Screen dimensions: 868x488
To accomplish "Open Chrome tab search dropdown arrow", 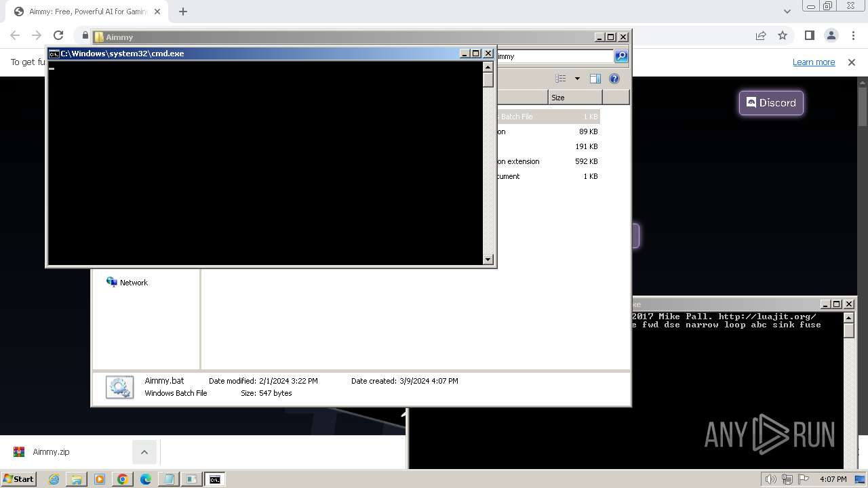I will point(787,12).
